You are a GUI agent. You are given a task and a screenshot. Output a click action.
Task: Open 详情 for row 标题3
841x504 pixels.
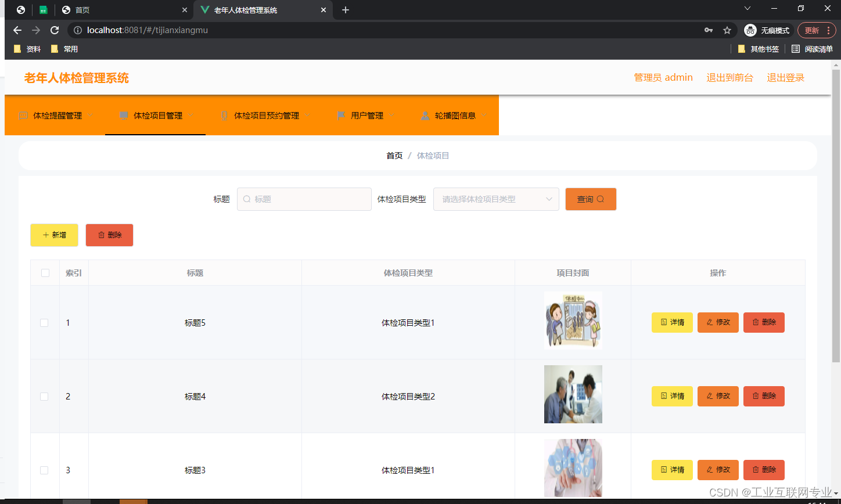[x=672, y=470]
